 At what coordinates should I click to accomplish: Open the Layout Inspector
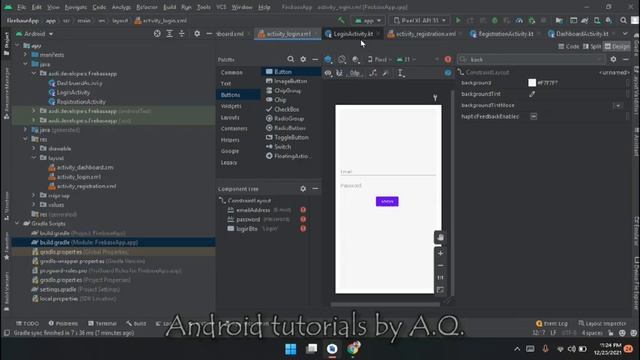click(x=602, y=323)
